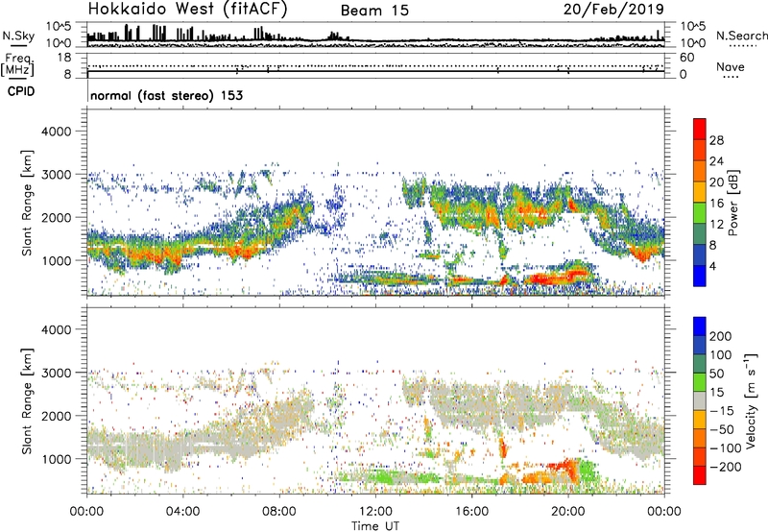Image resolution: width=768 pixels, height=532 pixels.
Task: Click '2000' on velocity panel range axis
Action: point(56,416)
